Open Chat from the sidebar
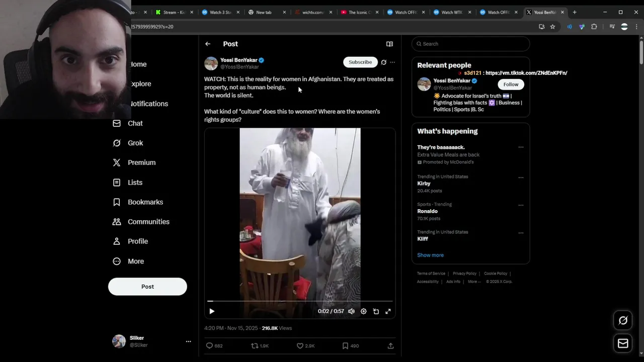This screenshot has height=362, width=644. (128, 123)
